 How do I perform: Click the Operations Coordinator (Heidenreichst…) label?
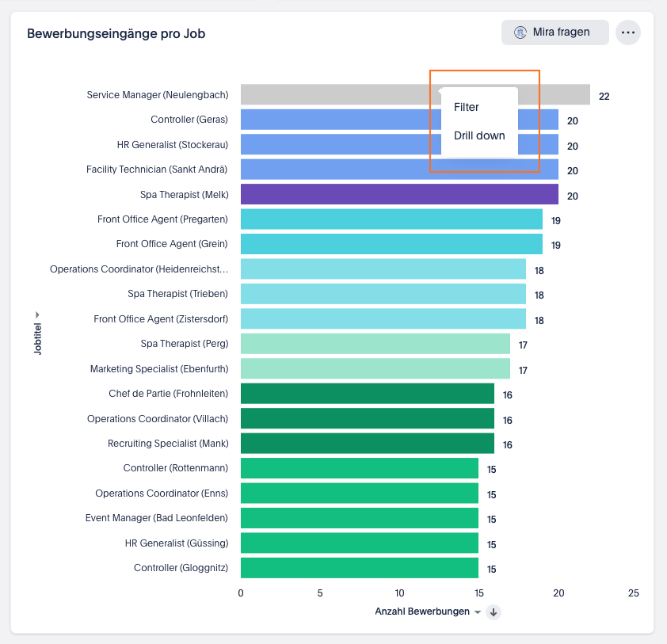[139, 269]
